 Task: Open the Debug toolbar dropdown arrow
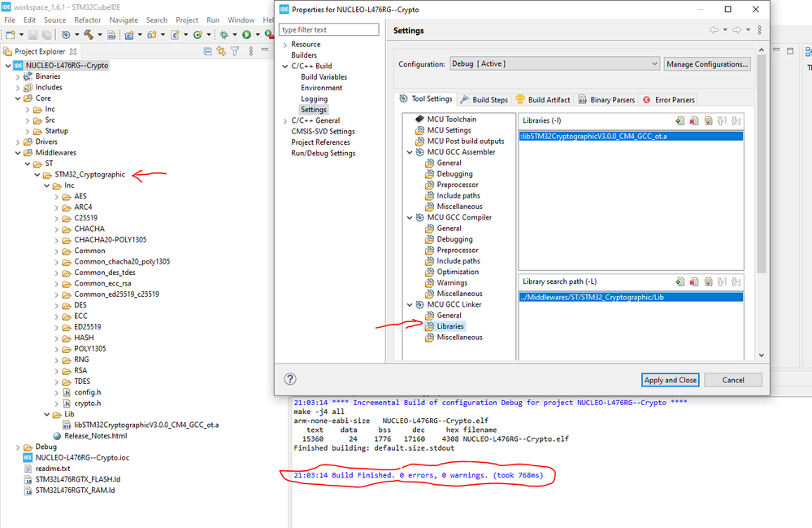coord(235,35)
